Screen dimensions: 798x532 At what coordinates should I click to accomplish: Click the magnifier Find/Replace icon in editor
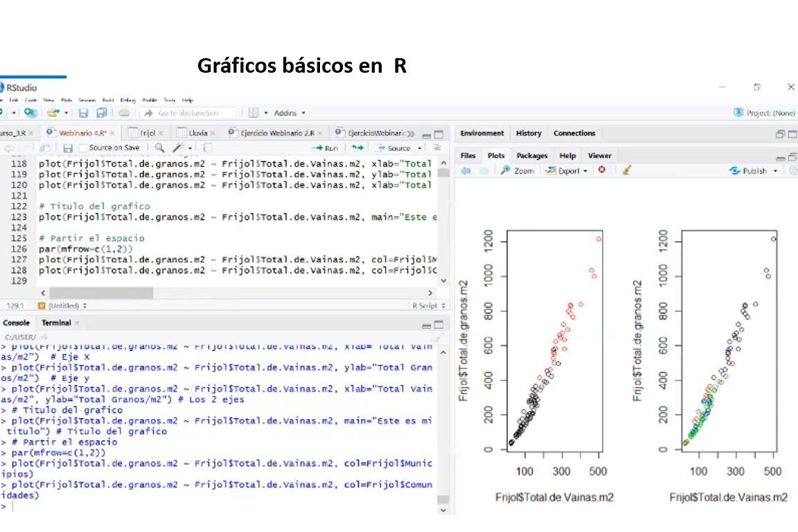tap(159, 148)
